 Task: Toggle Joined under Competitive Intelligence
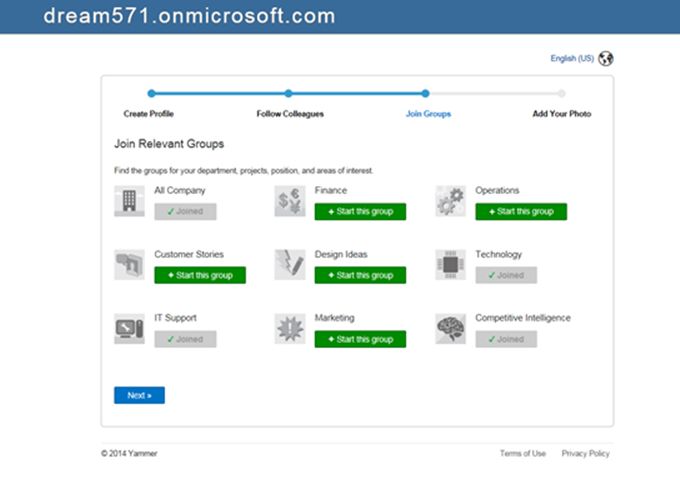click(506, 339)
